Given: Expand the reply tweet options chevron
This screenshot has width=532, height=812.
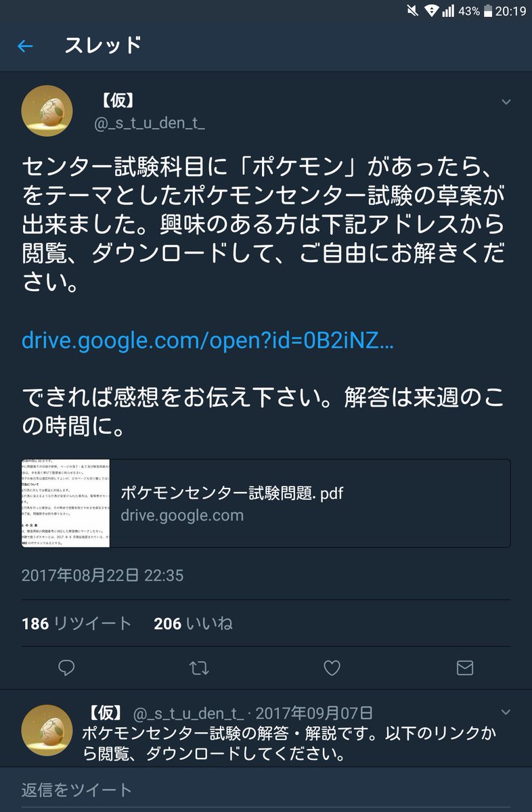Looking at the screenshot, I should [x=506, y=712].
